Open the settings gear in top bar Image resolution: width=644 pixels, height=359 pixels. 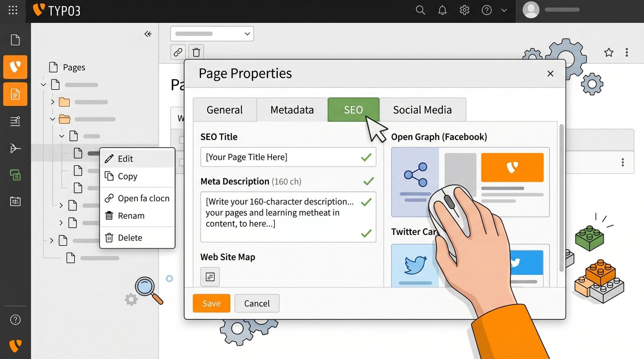(x=464, y=10)
